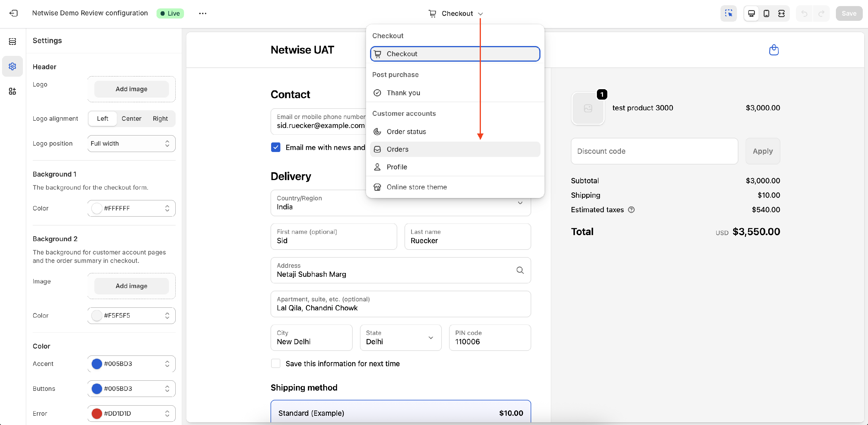Select the desktop preview icon

(x=751, y=14)
